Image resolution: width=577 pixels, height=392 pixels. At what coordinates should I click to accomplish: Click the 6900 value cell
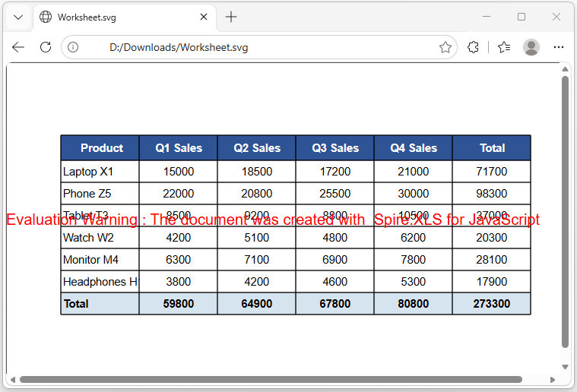335,260
